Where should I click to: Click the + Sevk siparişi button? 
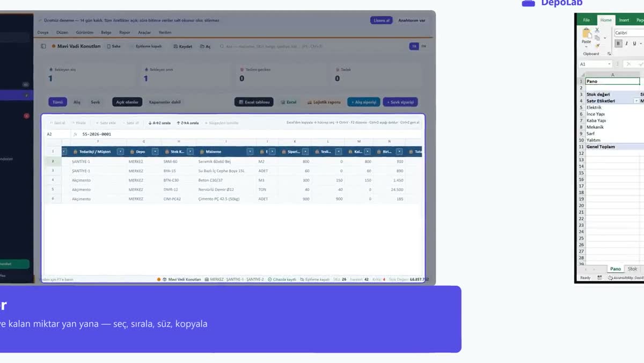(400, 102)
